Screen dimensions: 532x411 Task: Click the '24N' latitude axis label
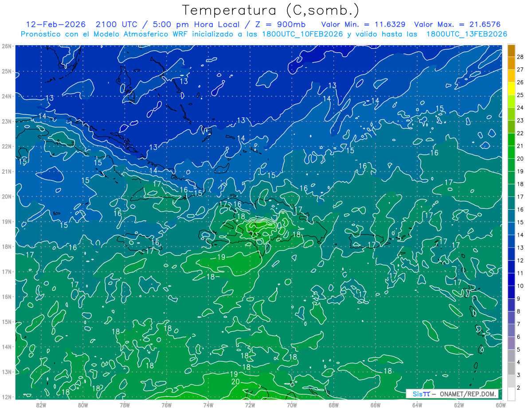pos(6,96)
